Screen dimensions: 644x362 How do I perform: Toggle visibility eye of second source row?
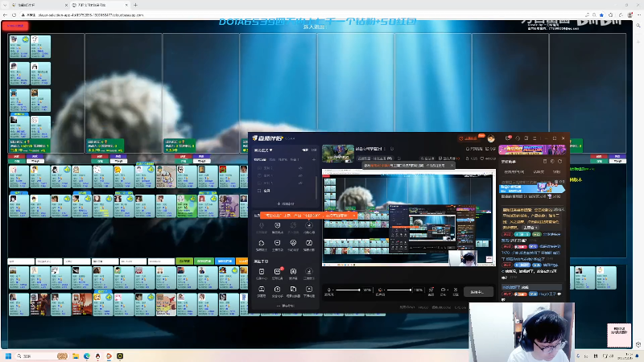(x=300, y=175)
